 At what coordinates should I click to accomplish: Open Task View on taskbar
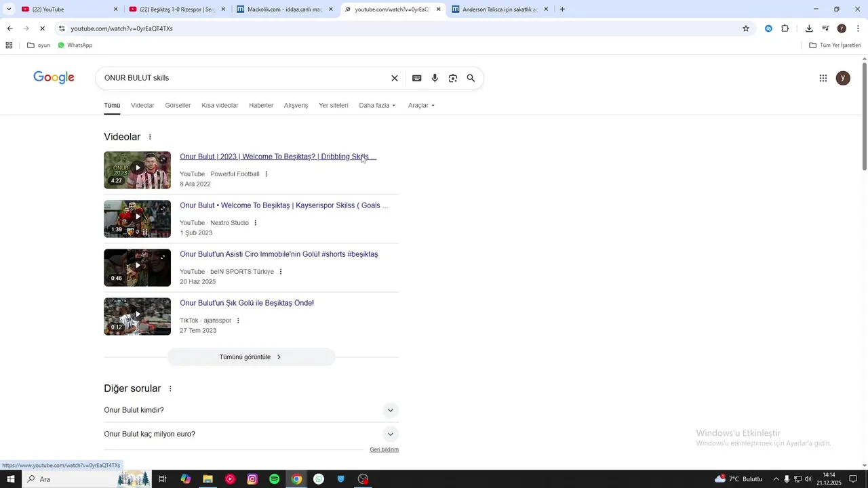click(x=163, y=479)
